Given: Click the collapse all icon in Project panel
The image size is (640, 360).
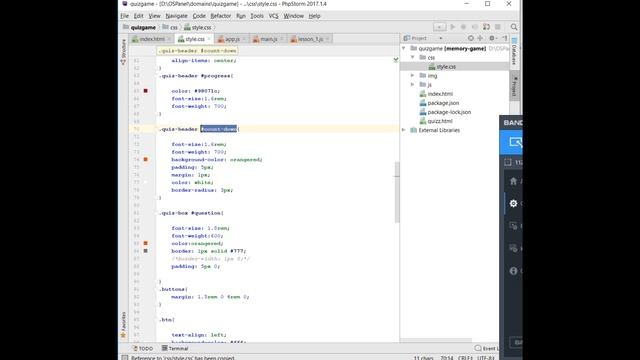Looking at the screenshot, I should click(480, 38).
